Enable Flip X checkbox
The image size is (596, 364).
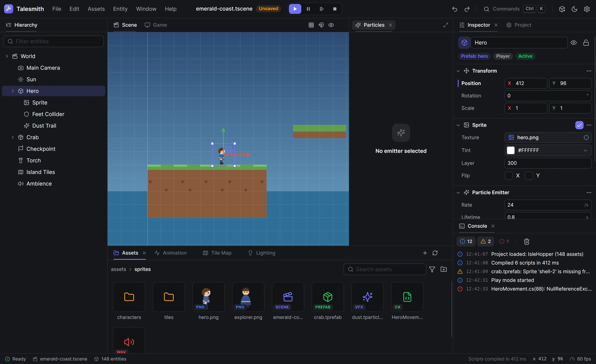[508, 175]
